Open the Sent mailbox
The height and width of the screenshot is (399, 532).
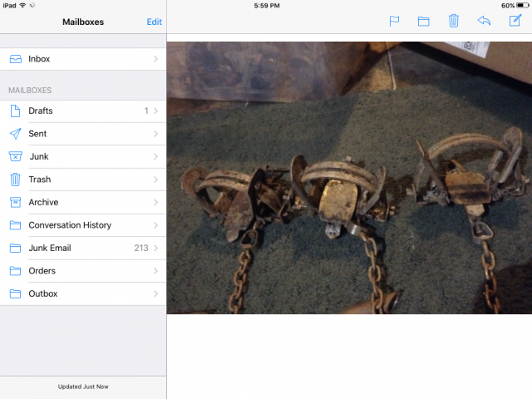click(83, 134)
